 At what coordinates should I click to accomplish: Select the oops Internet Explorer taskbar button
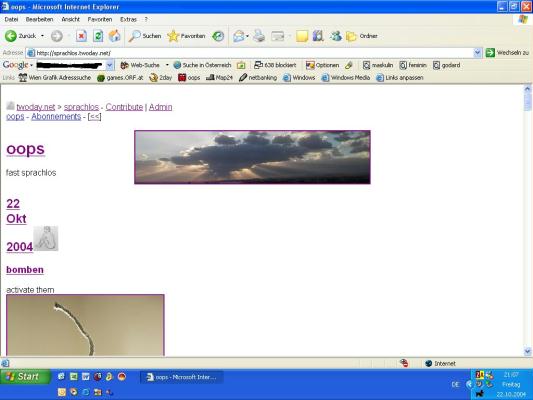[182, 377]
